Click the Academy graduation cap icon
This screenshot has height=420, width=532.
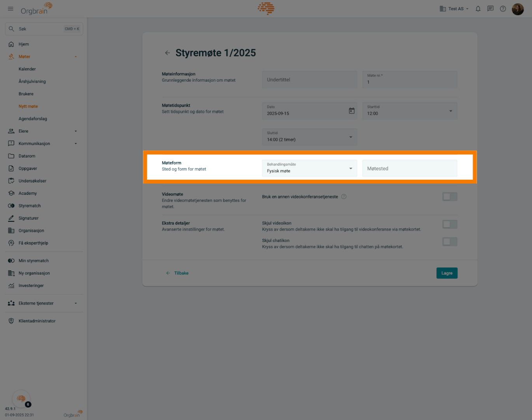pyautogui.click(x=11, y=194)
